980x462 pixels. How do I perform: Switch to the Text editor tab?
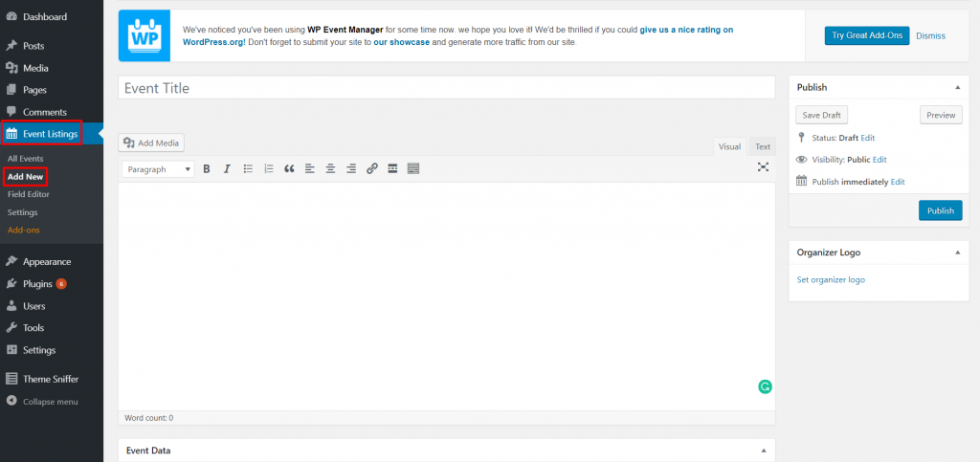coord(763,146)
